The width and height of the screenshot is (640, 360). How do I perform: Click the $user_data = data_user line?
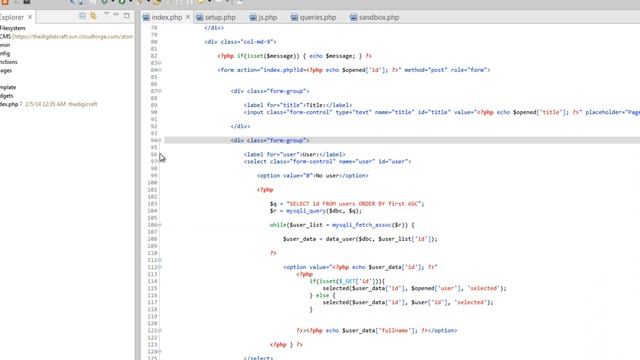[360, 239]
